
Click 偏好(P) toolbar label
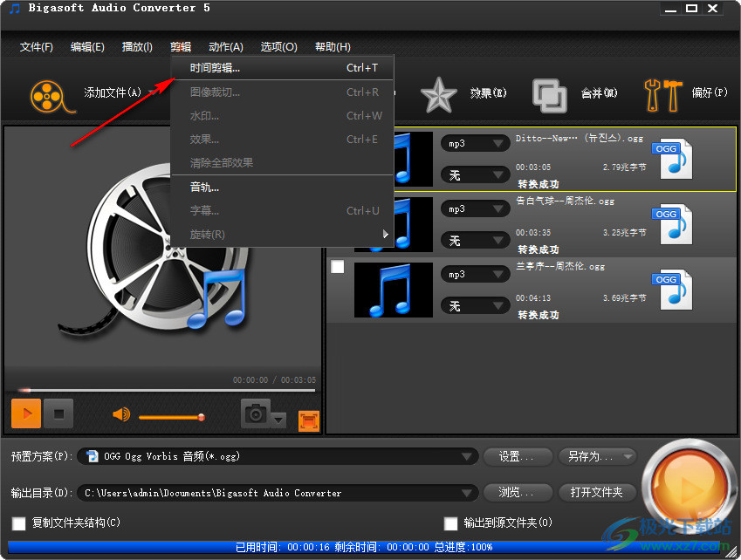click(x=710, y=92)
